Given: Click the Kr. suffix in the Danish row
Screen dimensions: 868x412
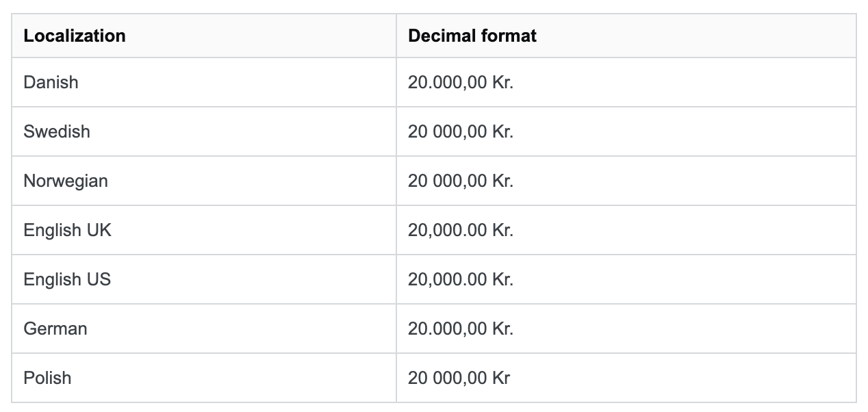Looking at the screenshot, I should tap(502, 82).
